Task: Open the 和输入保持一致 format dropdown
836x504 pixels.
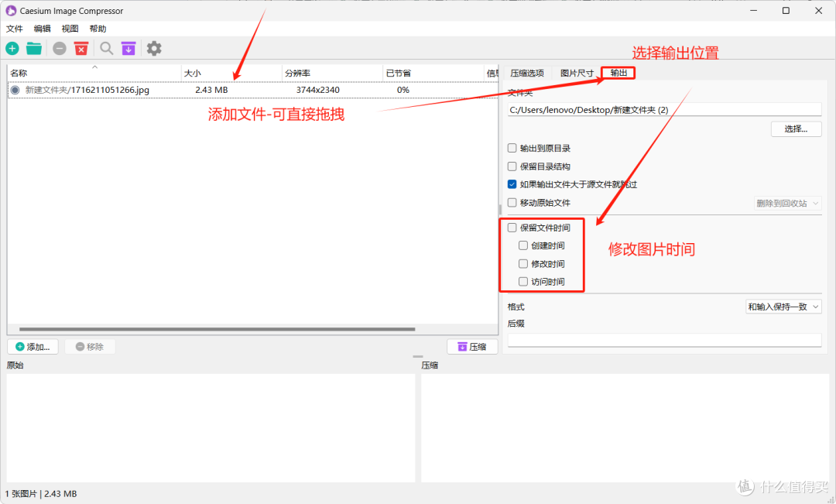Action: pos(783,307)
